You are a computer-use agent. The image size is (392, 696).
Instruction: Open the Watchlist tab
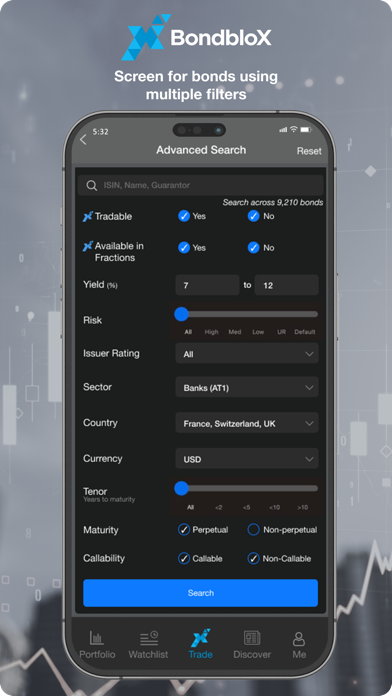[x=148, y=645]
